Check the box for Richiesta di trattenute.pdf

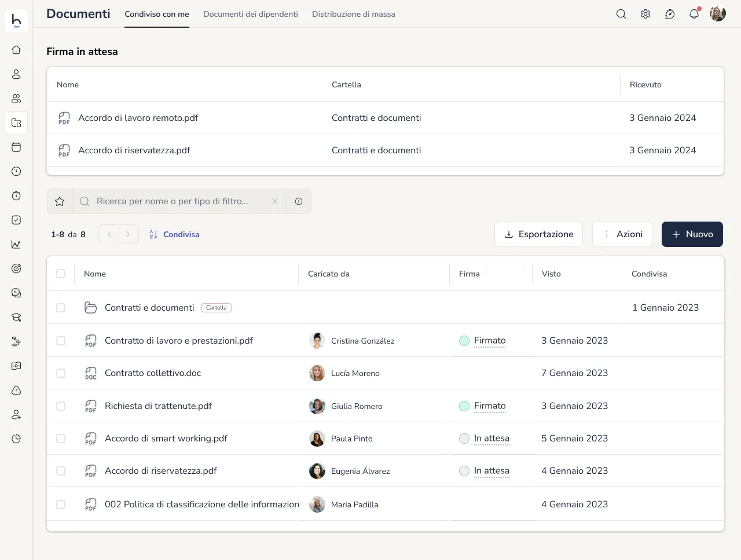61,406
